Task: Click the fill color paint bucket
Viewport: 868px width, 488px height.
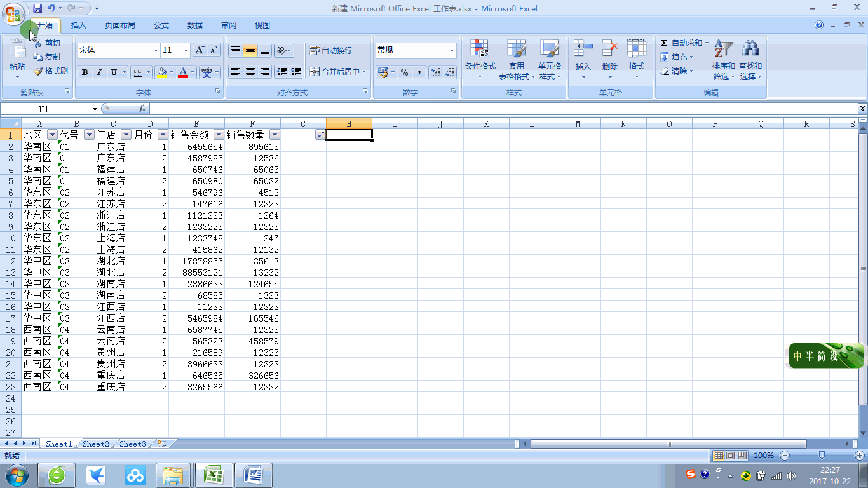Action: tap(162, 72)
